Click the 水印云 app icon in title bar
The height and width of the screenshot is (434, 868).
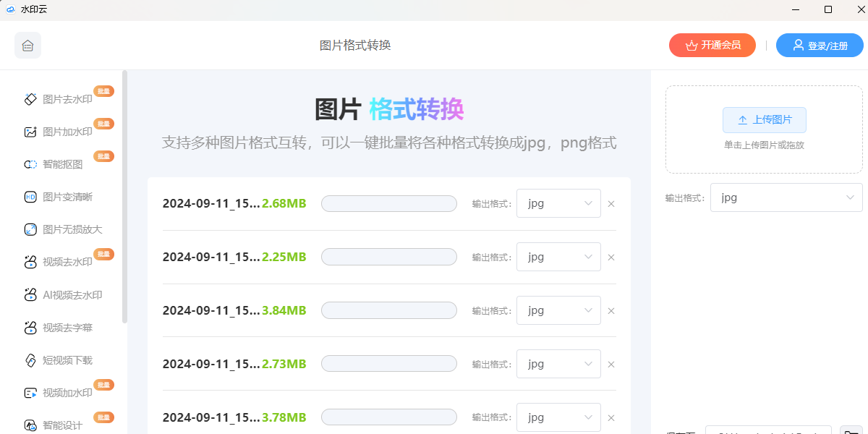[11, 9]
